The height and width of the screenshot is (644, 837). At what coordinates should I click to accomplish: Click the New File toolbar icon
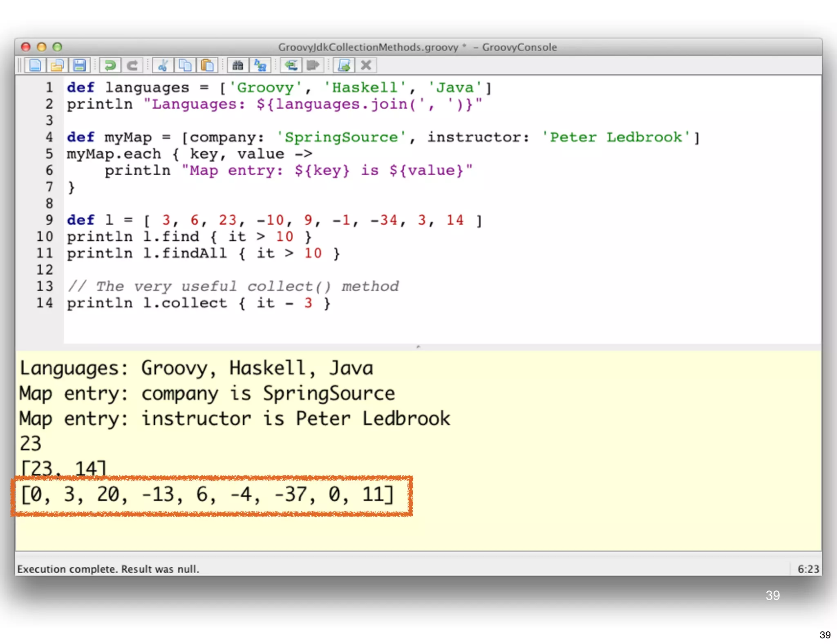[x=35, y=65]
